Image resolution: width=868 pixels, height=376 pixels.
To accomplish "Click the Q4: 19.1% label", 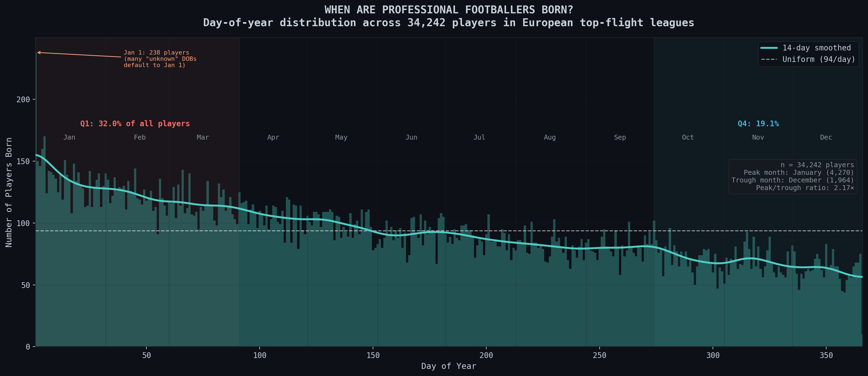I will click(x=758, y=124).
